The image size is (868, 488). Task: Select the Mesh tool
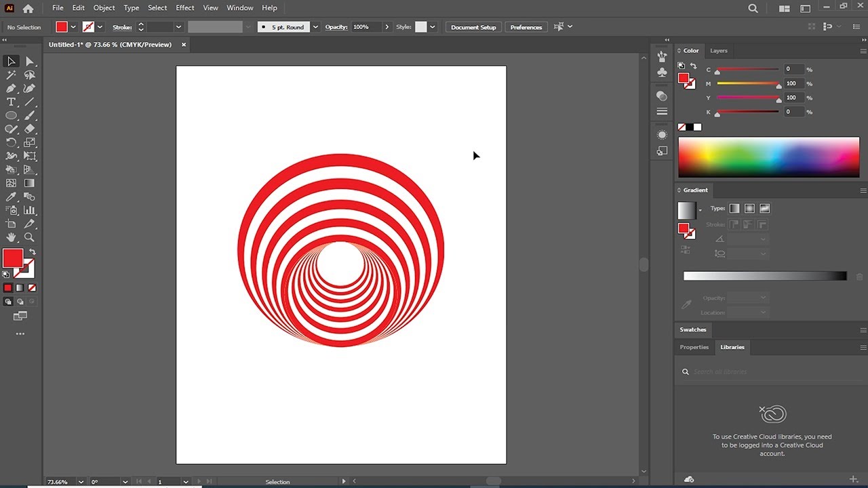click(11, 183)
